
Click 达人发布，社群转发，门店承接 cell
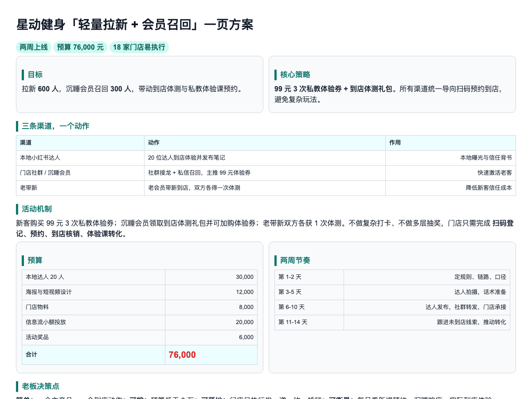(x=427, y=307)
